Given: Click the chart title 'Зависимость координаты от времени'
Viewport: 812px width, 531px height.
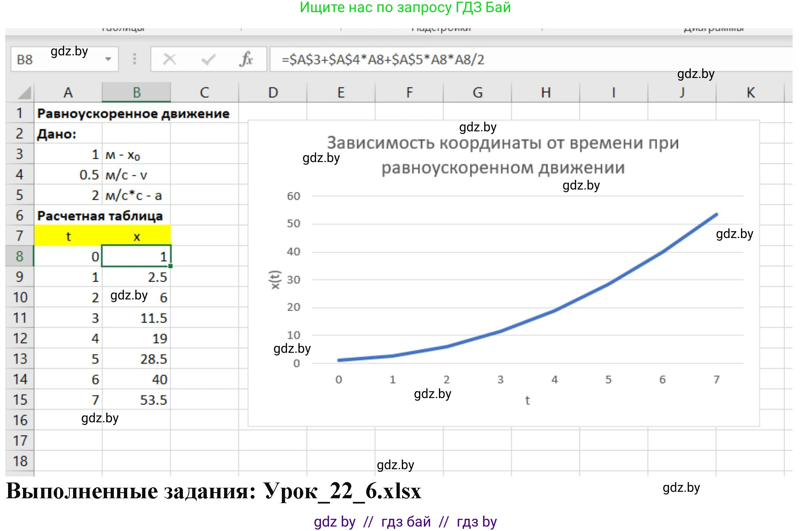Looking at the screenshot, I should (x=503, y=155).
